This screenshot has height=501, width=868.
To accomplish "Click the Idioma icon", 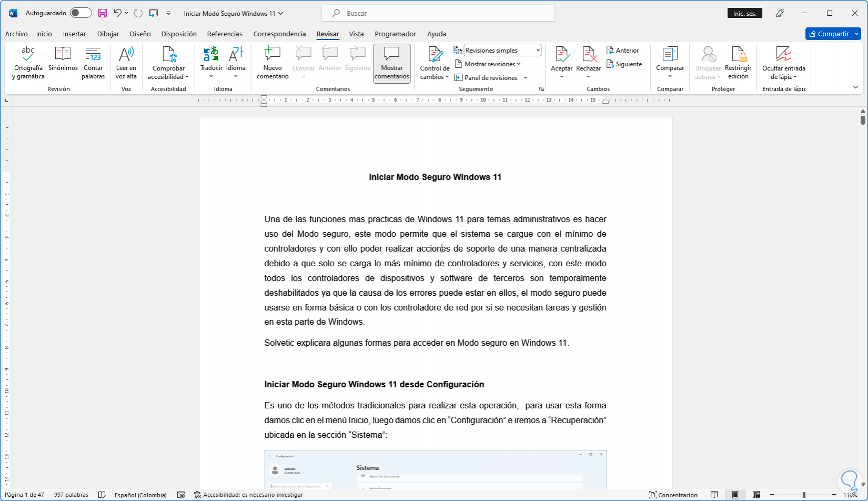I will coord(236,54).
